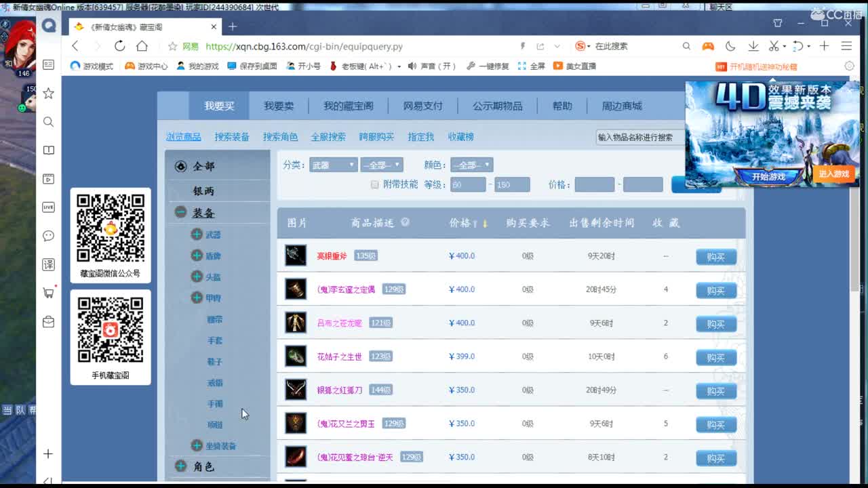Screen dimensions: 868x488
Task: Open the 全服搜索 link
Action: (328, 137)
